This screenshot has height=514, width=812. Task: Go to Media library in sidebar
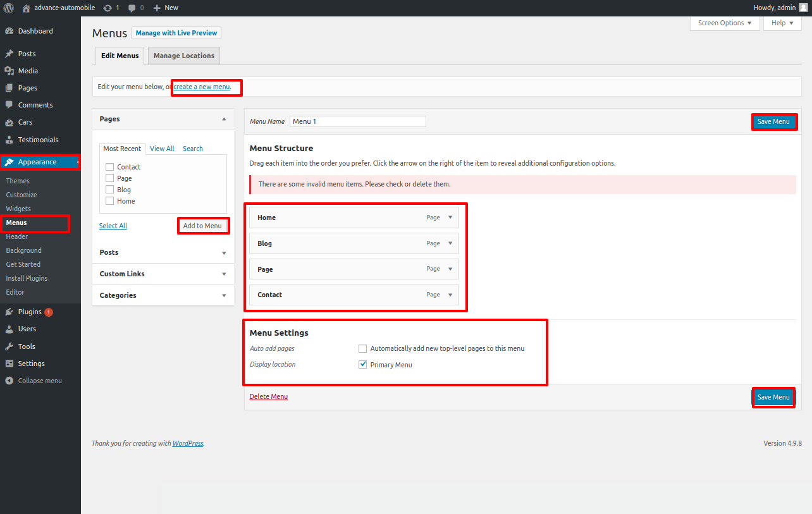(28, 71)
